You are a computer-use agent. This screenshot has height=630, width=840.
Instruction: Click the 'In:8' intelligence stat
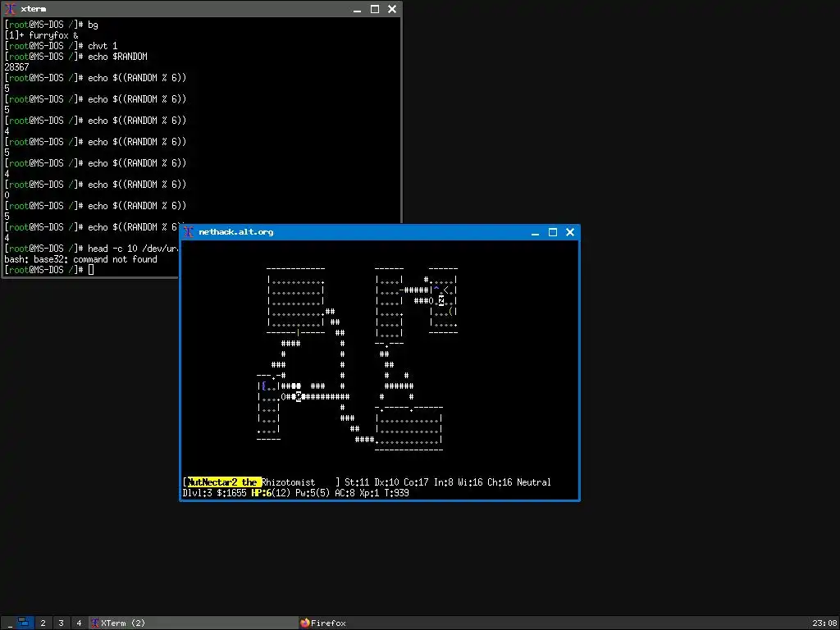click(443, 482)
